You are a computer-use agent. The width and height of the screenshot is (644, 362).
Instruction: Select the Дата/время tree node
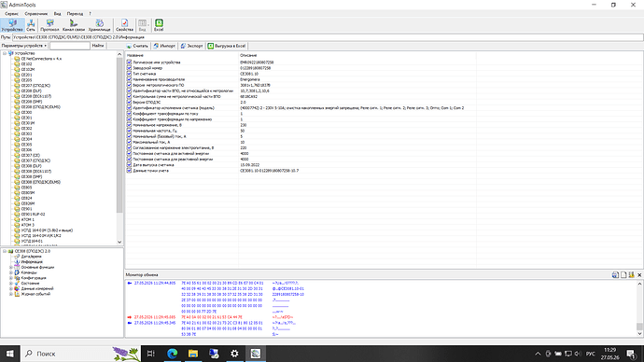click(31, 257)
